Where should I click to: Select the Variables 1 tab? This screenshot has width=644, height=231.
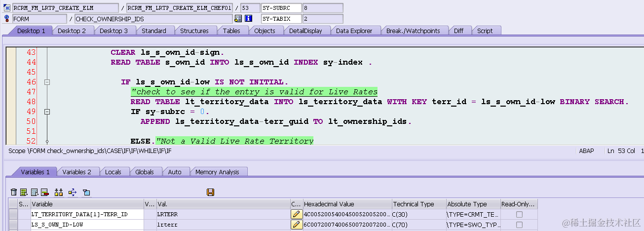[x=36, y=172]
